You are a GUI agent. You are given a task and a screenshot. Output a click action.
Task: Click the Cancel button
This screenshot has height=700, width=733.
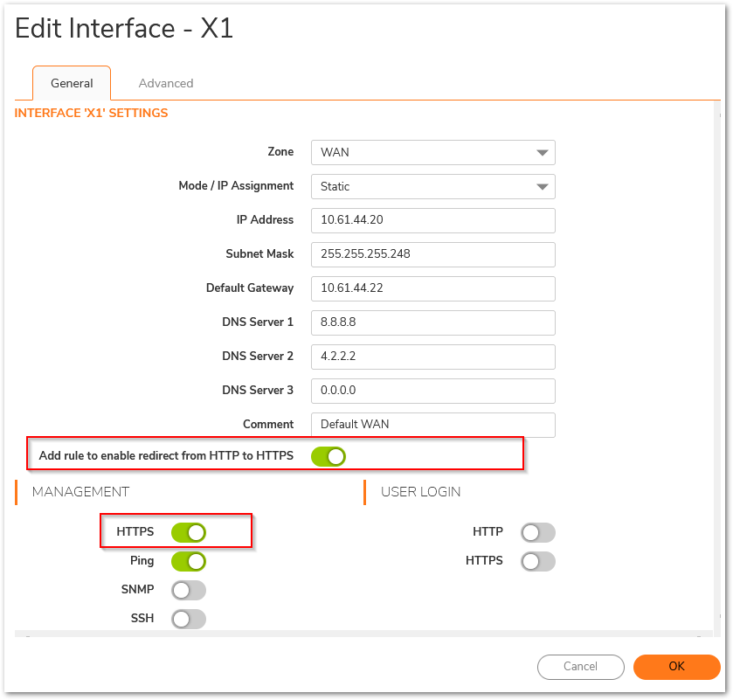pyautogui.click(x=581, y=667)
